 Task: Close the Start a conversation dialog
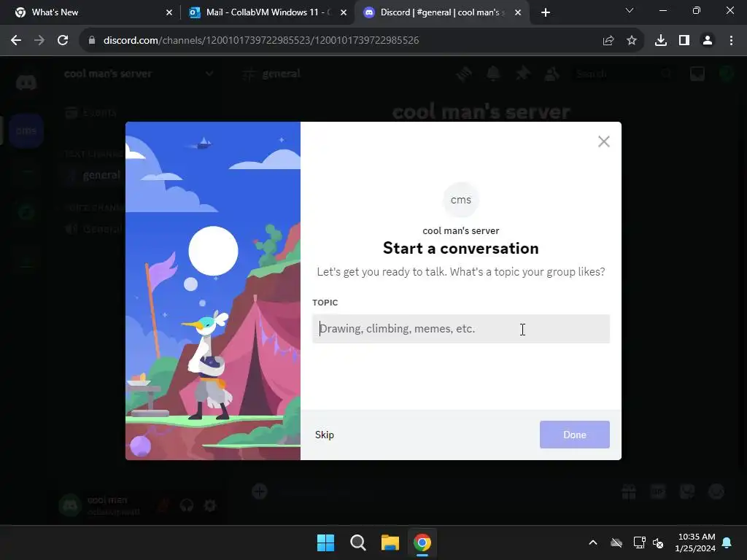[603, 141]
